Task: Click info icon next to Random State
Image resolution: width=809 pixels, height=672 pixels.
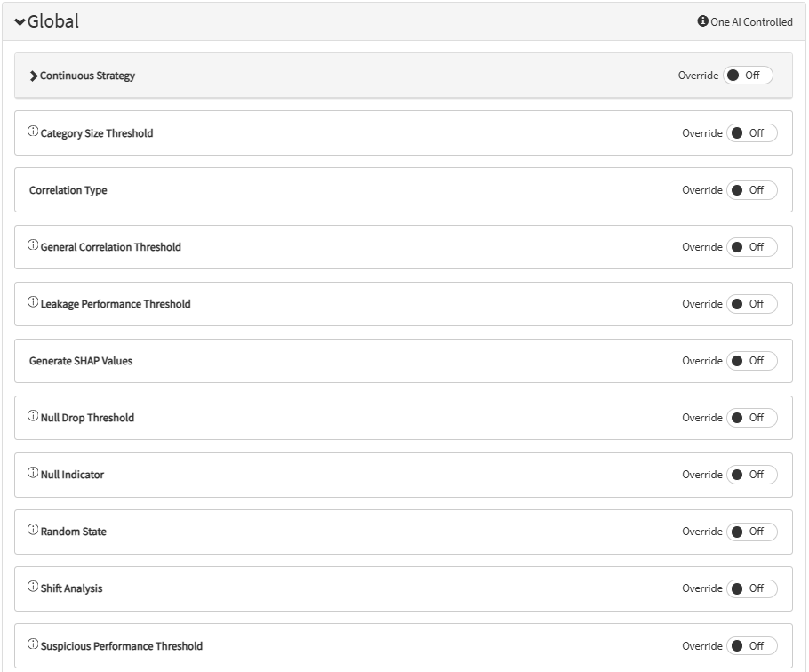Action: point(33,530)
